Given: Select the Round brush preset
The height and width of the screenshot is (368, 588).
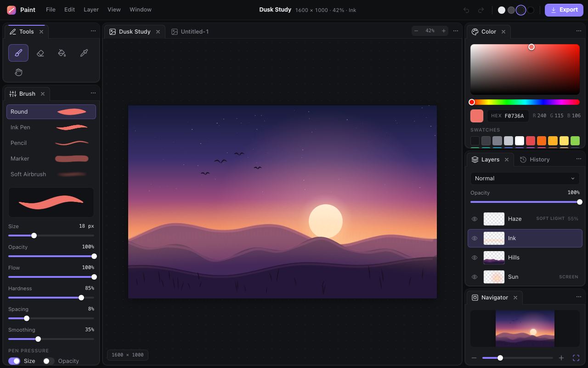Looking at the screenshot, I should pyautogui.click(x=51, y=112).
